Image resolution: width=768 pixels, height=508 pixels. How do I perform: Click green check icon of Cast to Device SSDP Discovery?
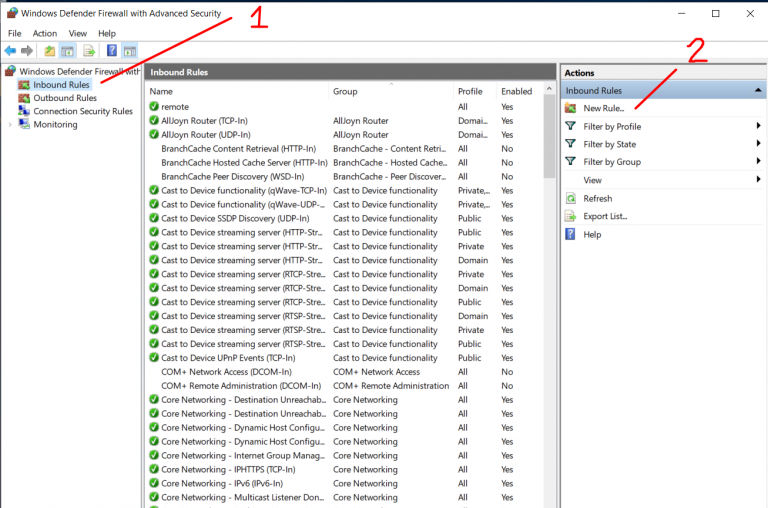point(154,218)
